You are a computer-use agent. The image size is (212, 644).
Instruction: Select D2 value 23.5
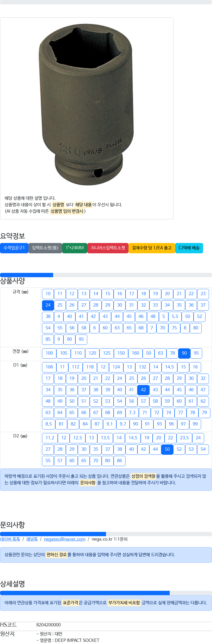pyautogui.click(x=184, y=438)
